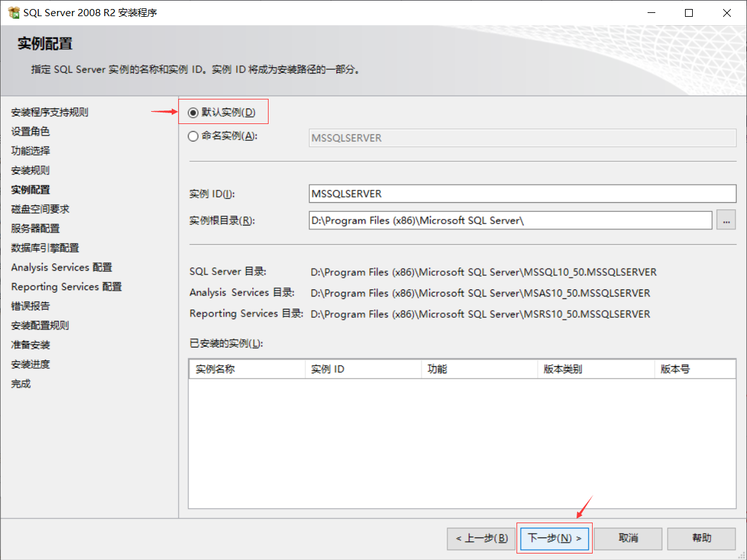747x560 pixels.
Task: Click the disabled named instance MSSQLSERVER field
Action: tap(522, 138)
